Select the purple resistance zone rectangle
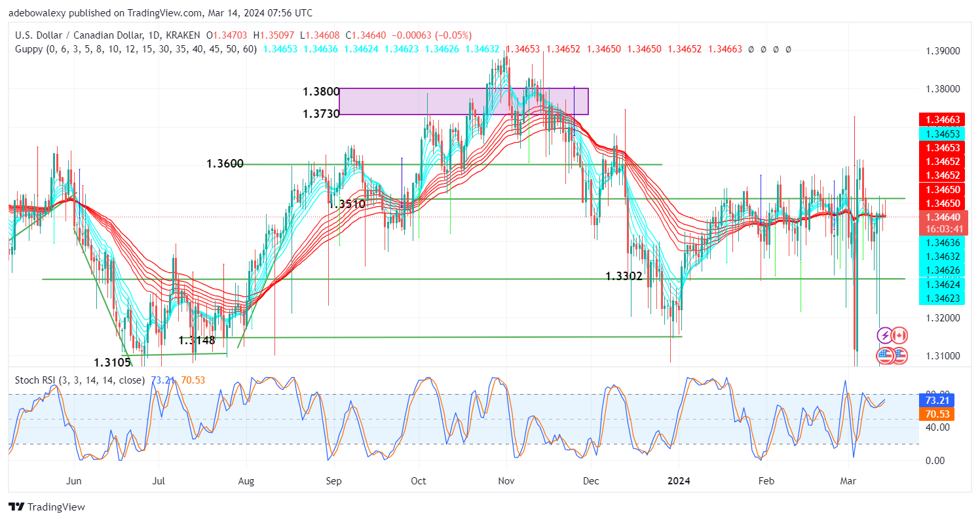 click(x=463, y=101)
